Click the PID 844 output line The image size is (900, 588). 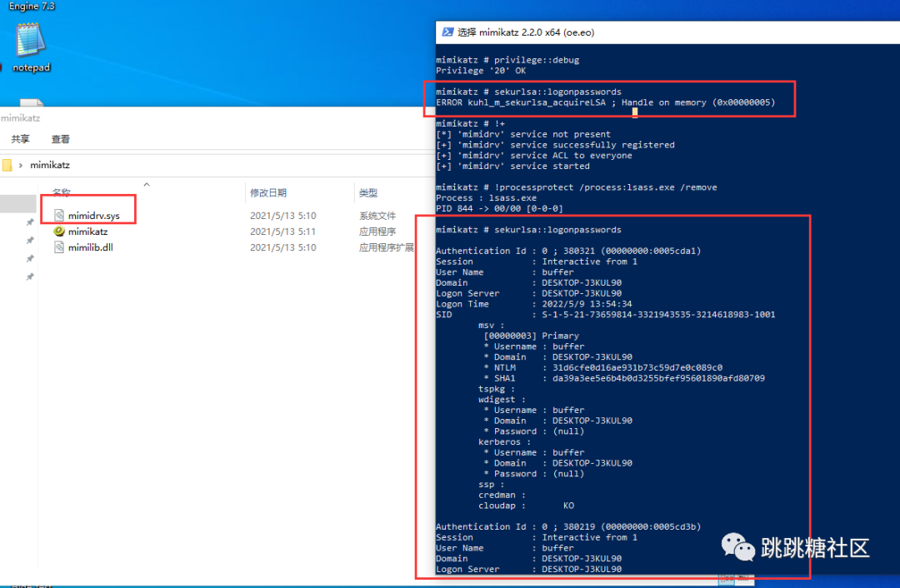coord(499,208)
